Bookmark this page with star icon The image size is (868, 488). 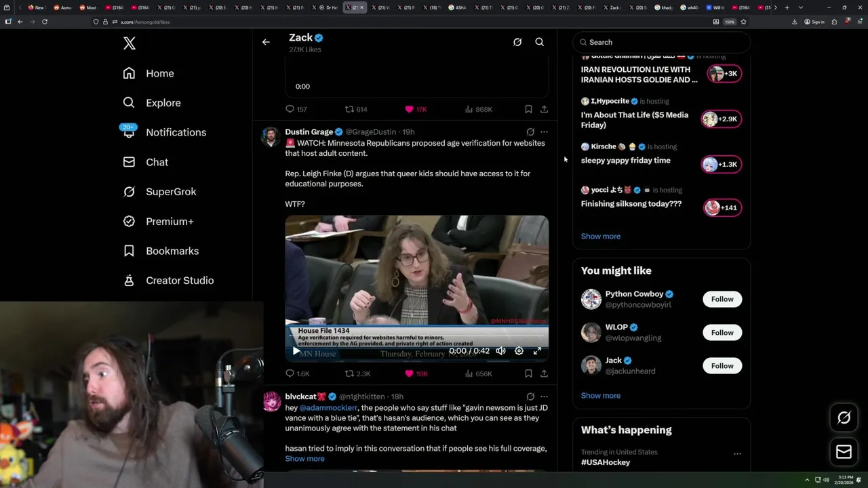click(743, 22)
